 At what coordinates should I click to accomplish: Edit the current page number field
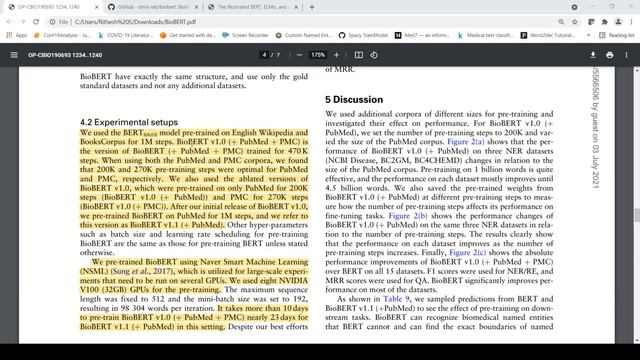pyautogui.click(x=264, y=55)
